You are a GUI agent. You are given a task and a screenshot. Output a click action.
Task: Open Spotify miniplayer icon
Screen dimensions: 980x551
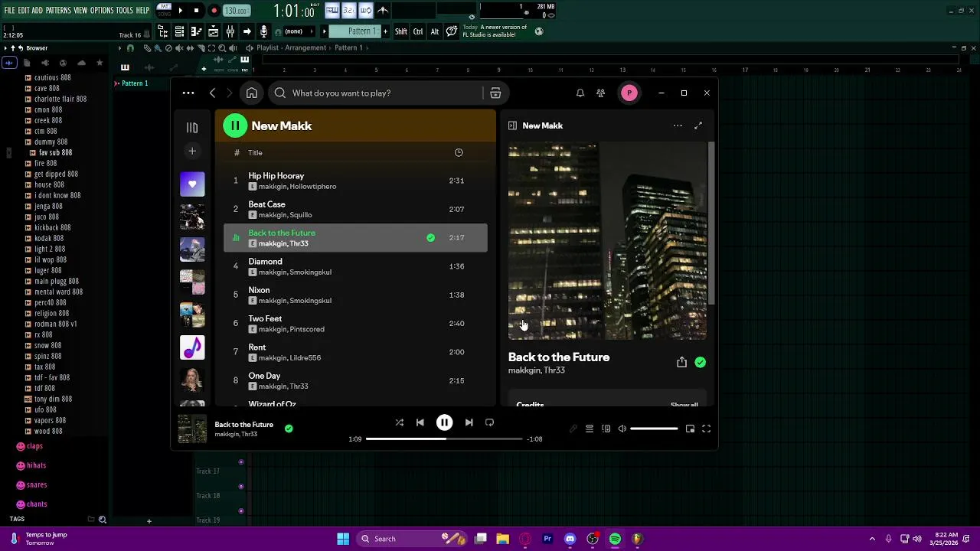pyautogui.click(x=690, y=429)
